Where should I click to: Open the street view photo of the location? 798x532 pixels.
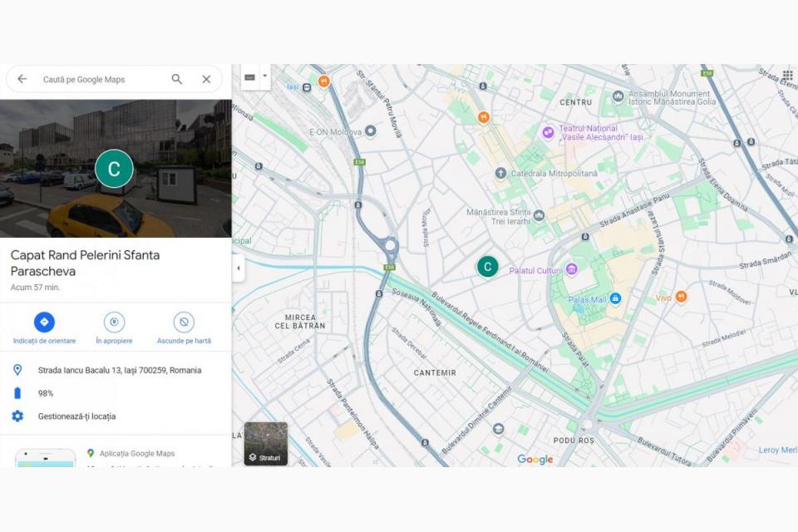116,169
